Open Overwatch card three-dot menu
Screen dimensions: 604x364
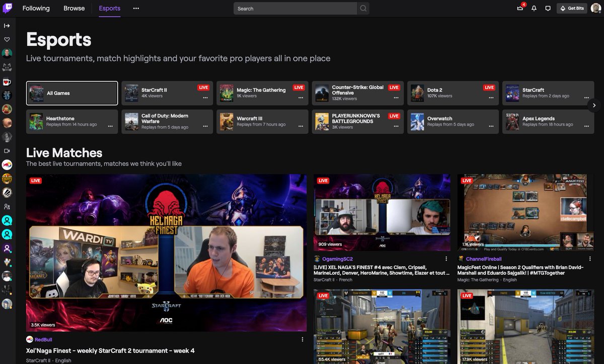tap(491, 127)
